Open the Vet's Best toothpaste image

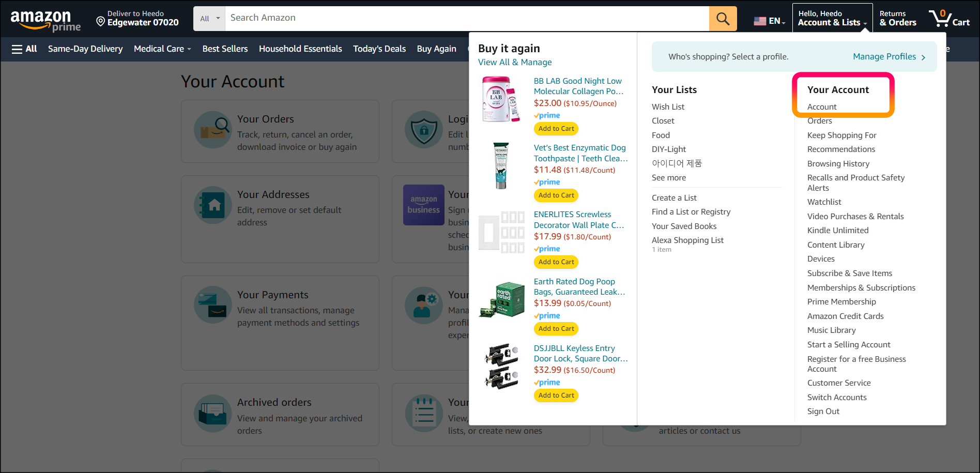click(500, 166)
